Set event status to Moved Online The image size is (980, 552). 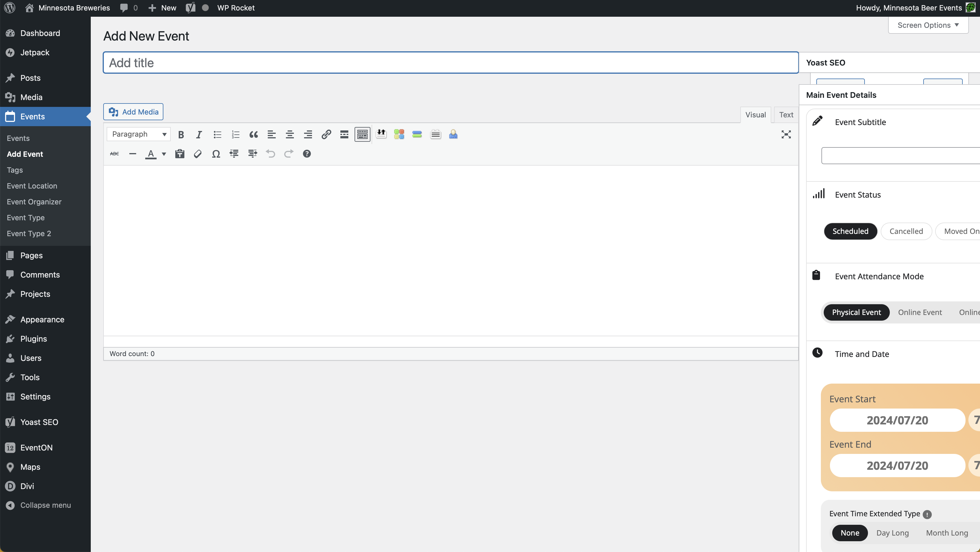[958, 231]
